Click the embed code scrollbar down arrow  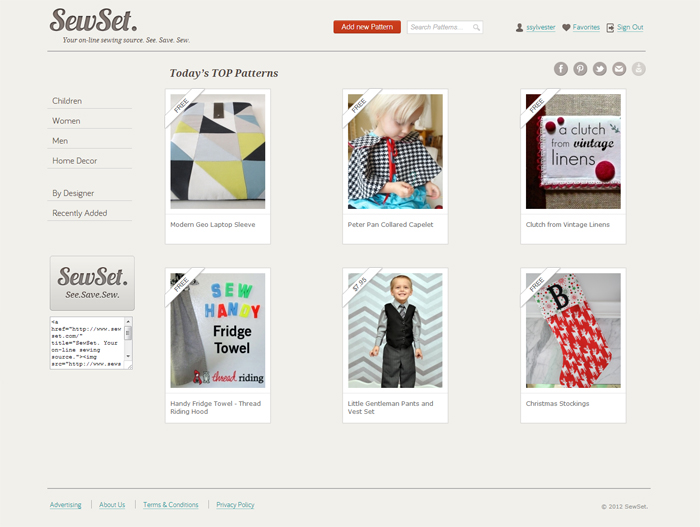pos(128,356)
